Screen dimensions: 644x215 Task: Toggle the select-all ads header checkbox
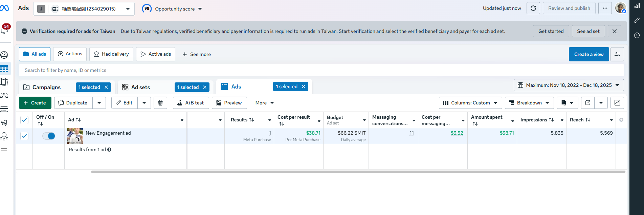click(x=24, y=120)
